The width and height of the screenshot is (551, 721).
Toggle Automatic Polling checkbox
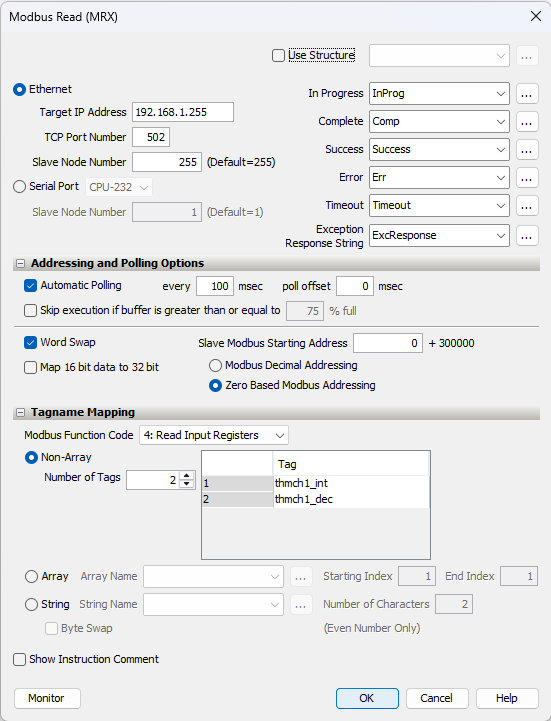(x=30, y=286)
